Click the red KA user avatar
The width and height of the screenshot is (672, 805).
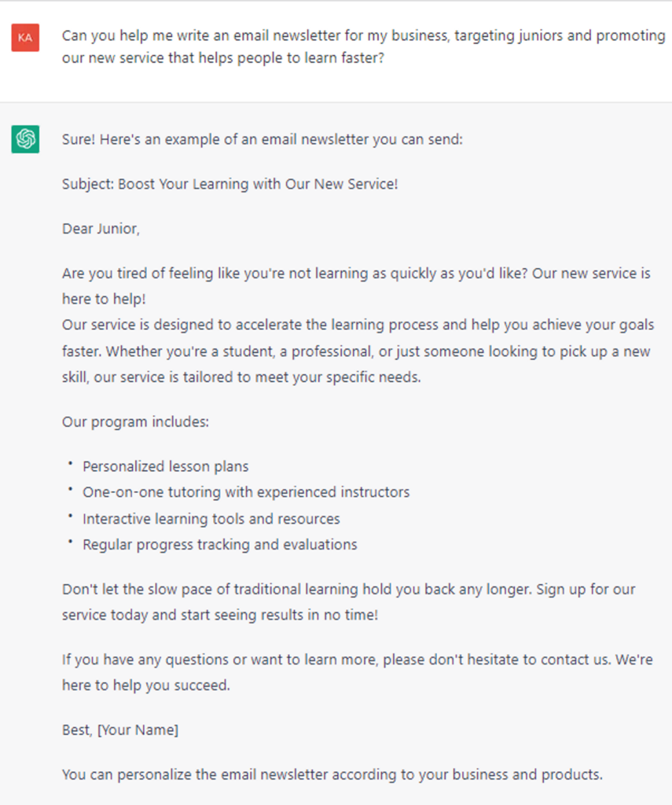click(x=25, y=38)
